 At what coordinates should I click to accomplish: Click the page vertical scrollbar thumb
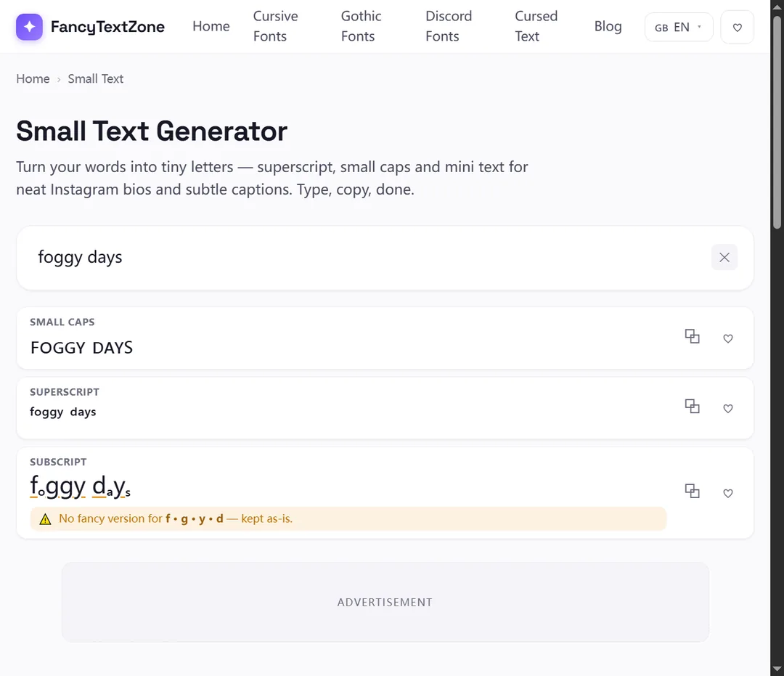[777, 123]
